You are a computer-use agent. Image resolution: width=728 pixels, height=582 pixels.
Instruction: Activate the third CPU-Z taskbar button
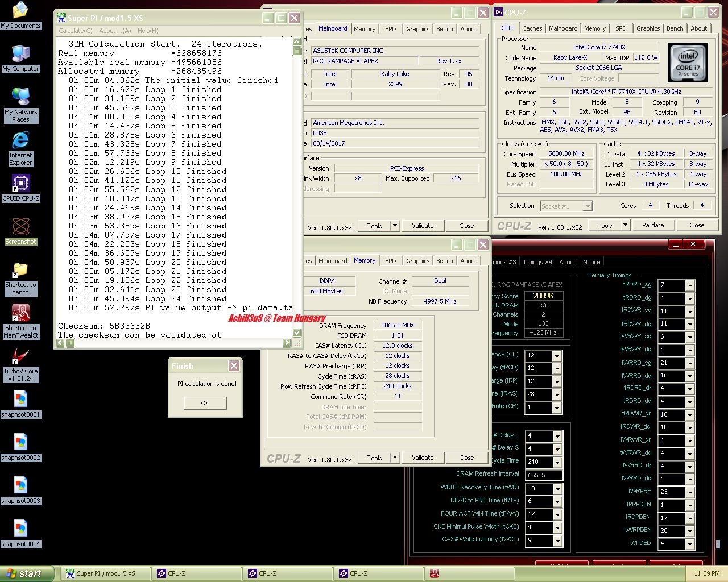(x=378, y=573)
